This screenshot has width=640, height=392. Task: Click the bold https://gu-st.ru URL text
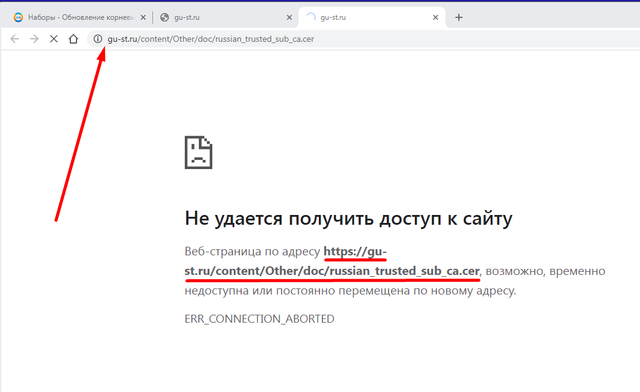[x=332, y=261]
